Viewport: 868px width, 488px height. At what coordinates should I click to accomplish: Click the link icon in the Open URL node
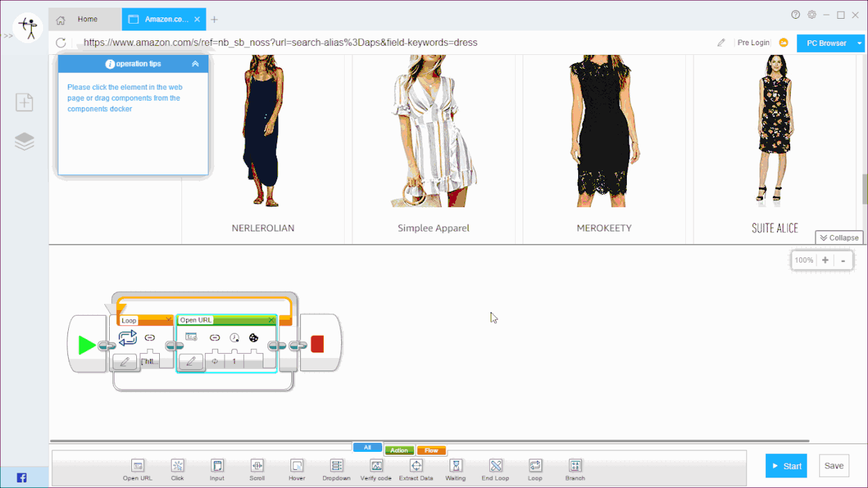[215, 338]
